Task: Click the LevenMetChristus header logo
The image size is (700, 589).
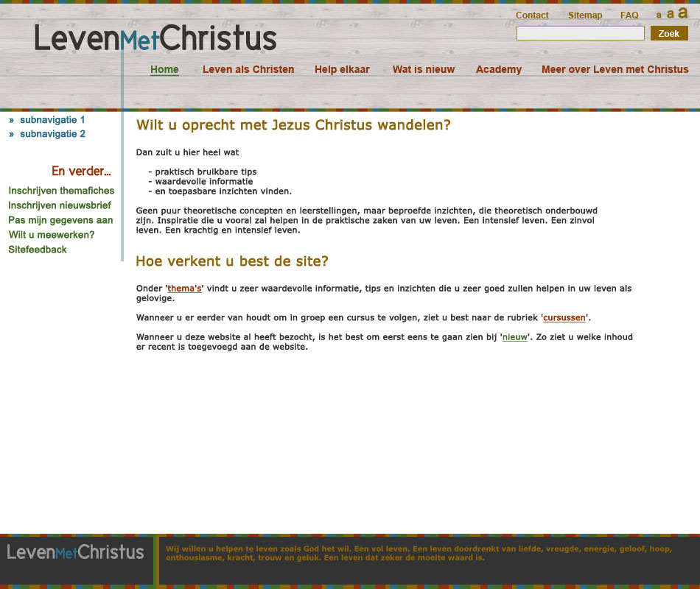Action: coord(155,38)
